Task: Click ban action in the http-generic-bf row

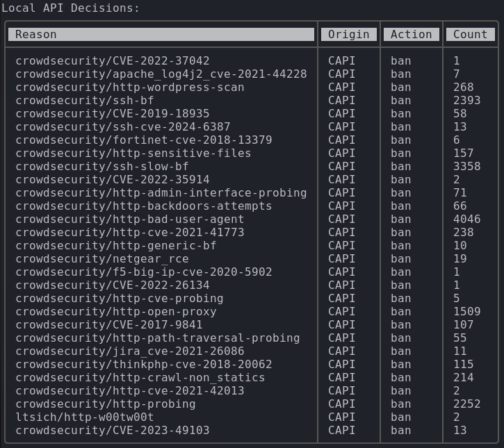Action: coord(401,246)
